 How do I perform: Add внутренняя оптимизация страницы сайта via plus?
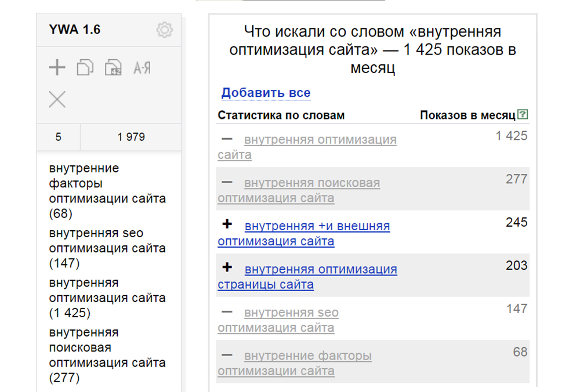tap(227, 267)
